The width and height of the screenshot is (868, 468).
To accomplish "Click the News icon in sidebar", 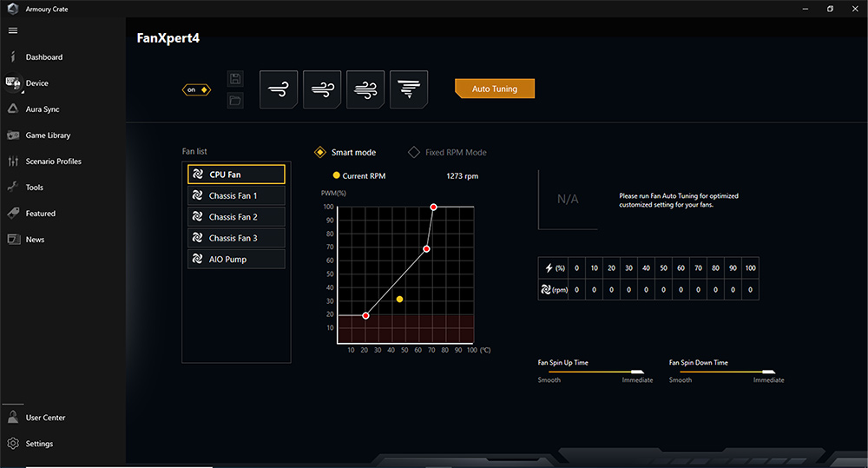I will [13, 240].
